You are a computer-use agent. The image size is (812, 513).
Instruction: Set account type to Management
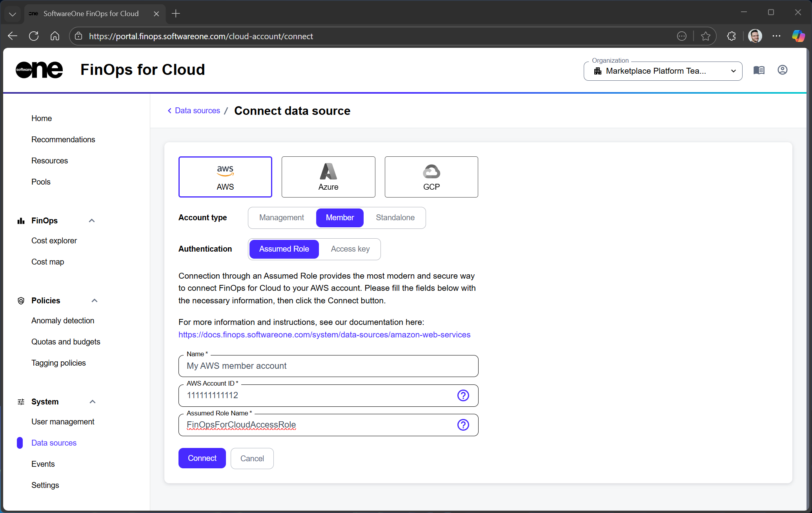pyautogui.click(x=281, y=218)
